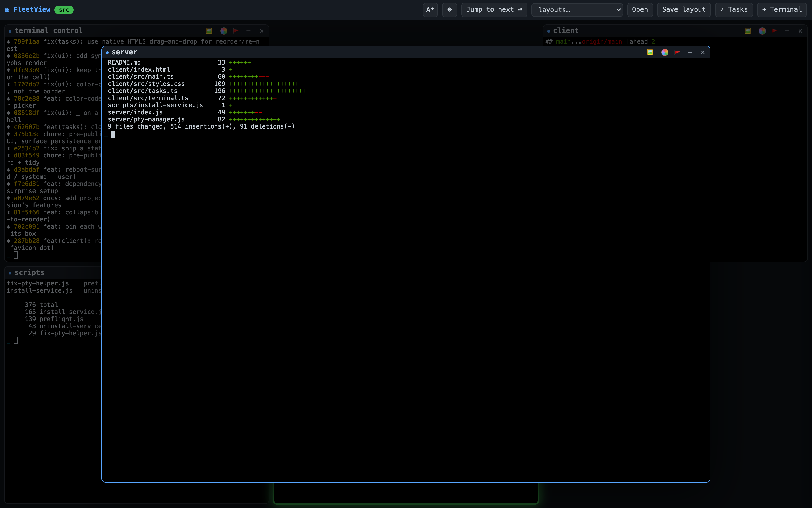Viewport: 812px width, 508px height.
Task: Minimize the client window
Action: click(x=787, y=31)
